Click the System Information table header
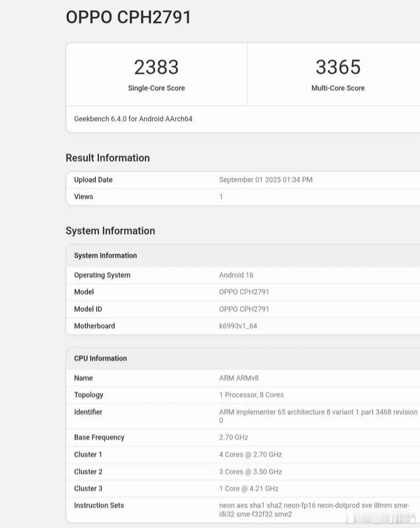The width and height of the screenshot is (420, 528). [105, 256]
